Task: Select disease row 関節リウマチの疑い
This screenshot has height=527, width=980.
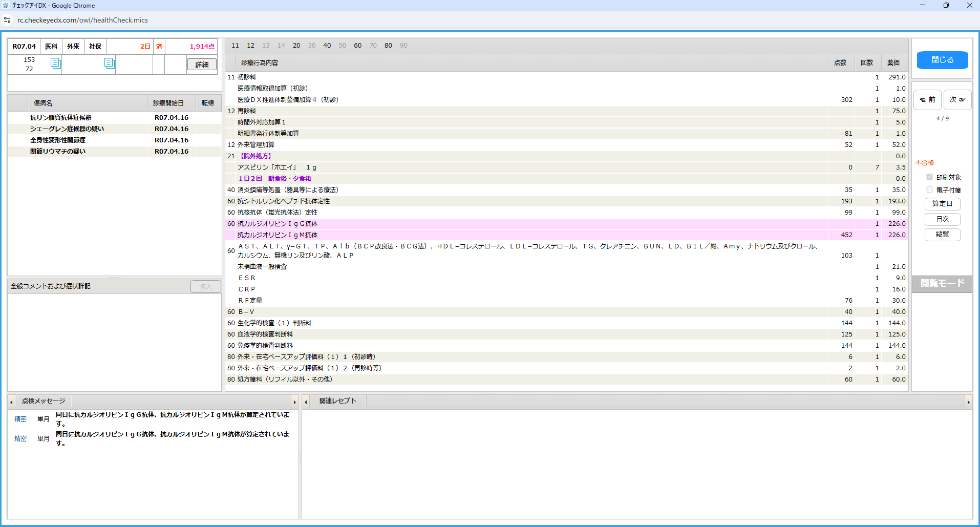Action: [115, 152]
